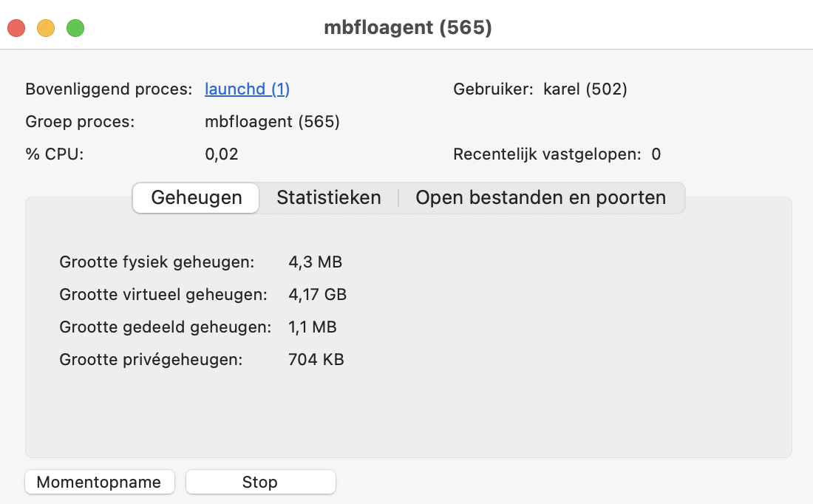Zoom the window with the green button

click(75, 28)
